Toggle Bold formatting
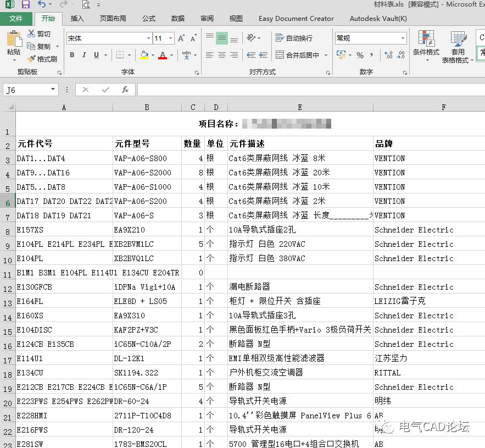Image resolution: width=485 pixels, height=448 pixels. point(72,55)
